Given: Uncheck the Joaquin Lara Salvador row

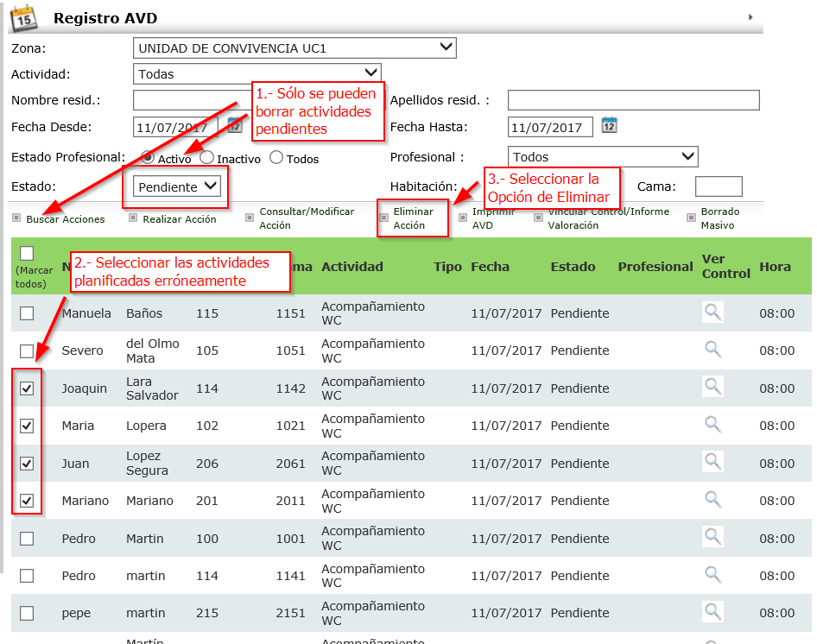Looking at the screenshot, I should tap(27, 388).
